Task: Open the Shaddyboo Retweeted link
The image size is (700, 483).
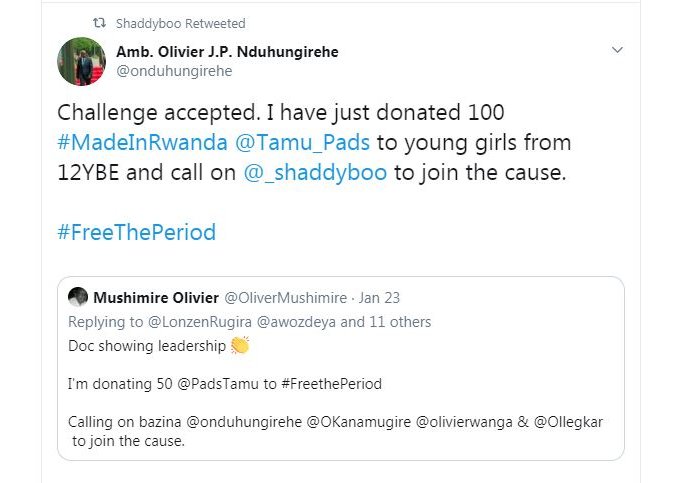Action: click(180, 23)
